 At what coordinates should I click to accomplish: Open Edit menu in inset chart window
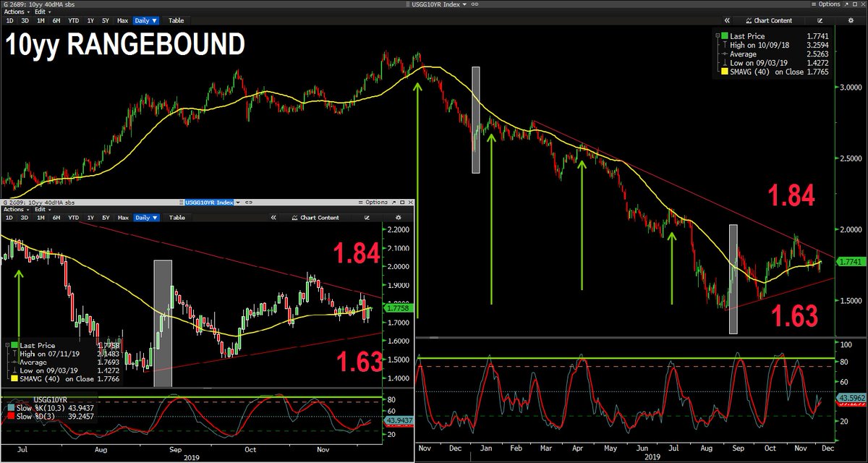(43, 210)
